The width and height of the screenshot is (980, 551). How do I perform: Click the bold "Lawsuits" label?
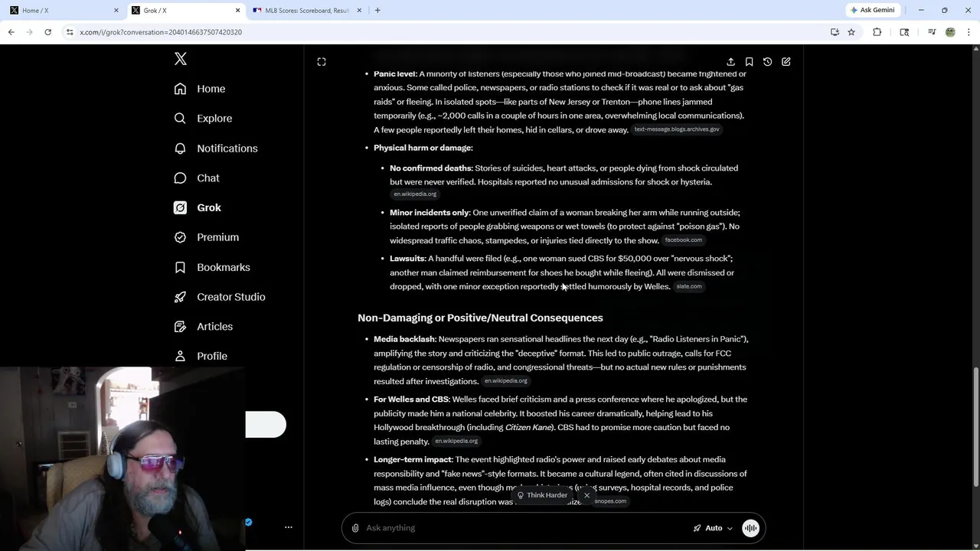tap(407, 259)
